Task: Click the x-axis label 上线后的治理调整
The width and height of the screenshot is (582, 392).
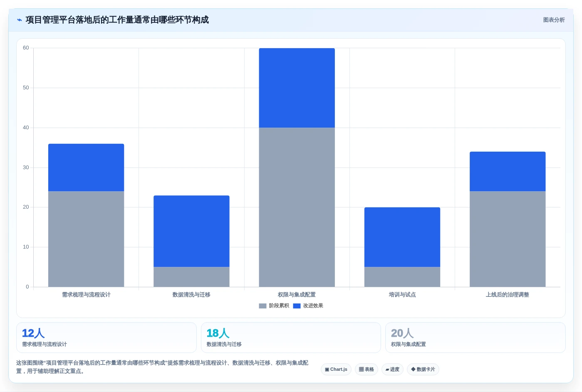Action: 508,295
